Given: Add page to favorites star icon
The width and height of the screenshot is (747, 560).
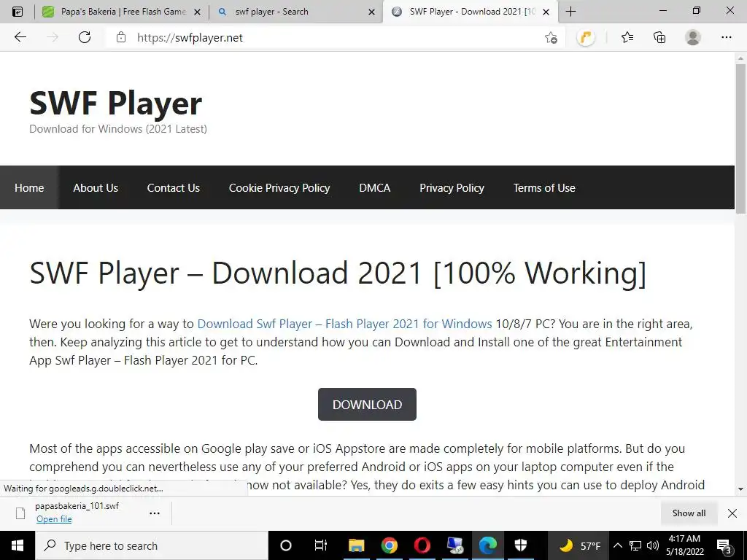Looking at the screenshot, I should (x=551, y=38).
